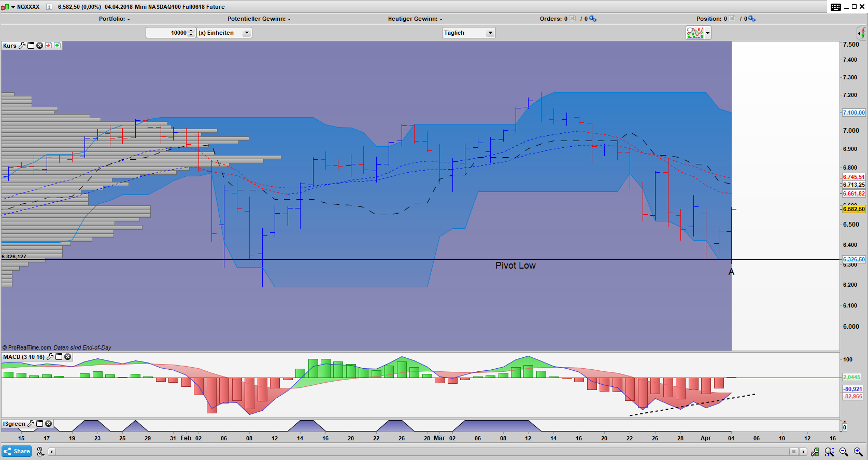The height and width of the screenshot is (460, 868).
Task: Click the zoom-to-range magnifier icon
Action: pos(829,452)
